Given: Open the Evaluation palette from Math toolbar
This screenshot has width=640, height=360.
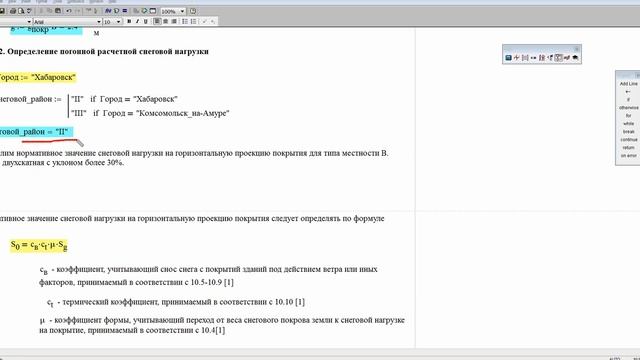Looking at the screenshot, I should point(533,58).
